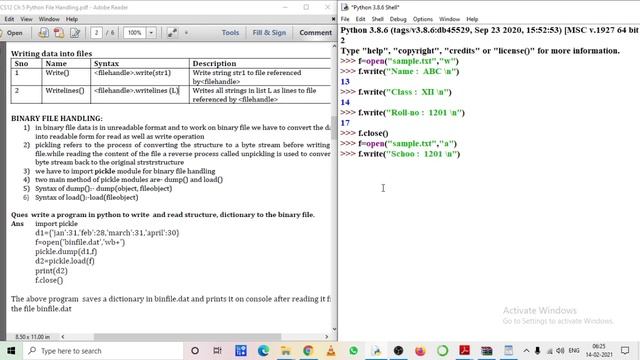Click the output value 17 in Python Shell
This screenshot has height=360, width=640.
345,123
